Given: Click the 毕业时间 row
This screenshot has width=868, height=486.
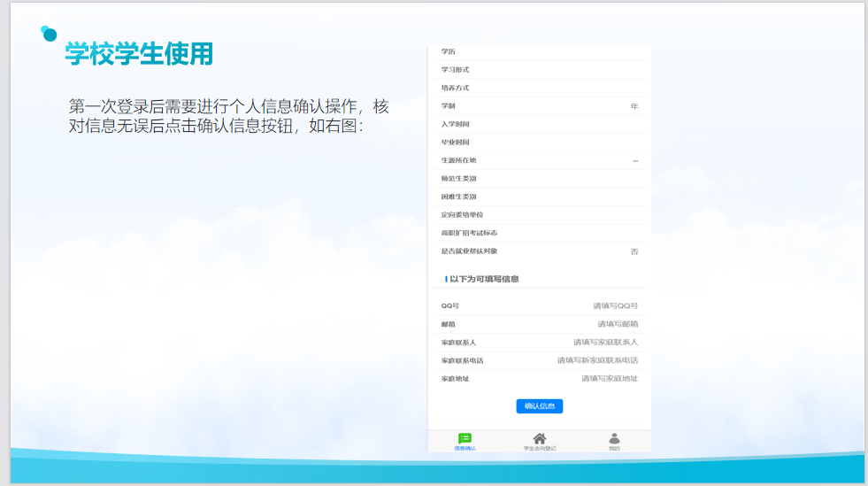Looking at the screenshot, I should 539,143.
